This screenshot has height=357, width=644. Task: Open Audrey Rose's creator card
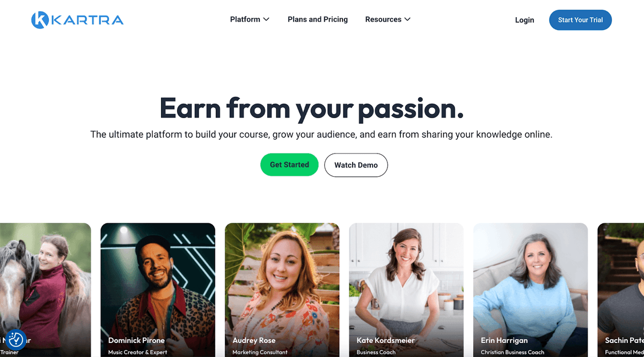[x=282, y=290]
